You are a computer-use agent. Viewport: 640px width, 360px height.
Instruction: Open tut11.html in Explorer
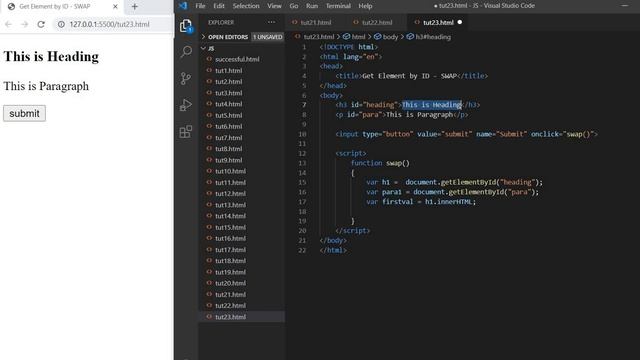(242, 182)
